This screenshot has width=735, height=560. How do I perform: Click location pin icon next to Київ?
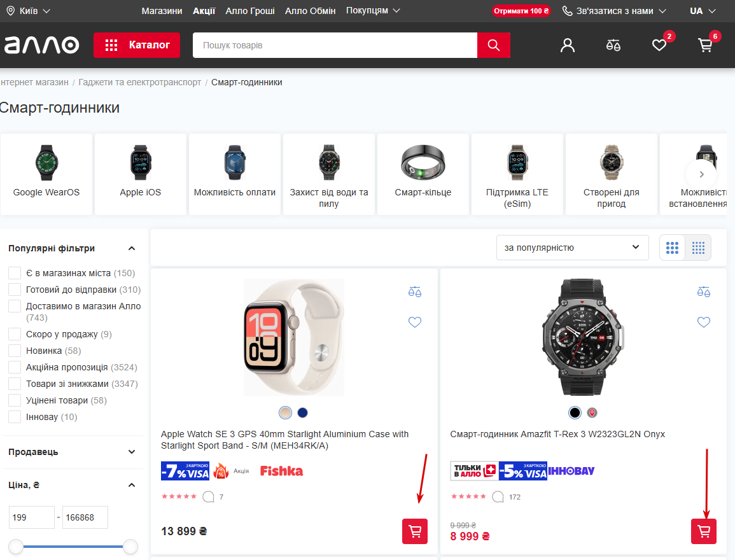10,11
